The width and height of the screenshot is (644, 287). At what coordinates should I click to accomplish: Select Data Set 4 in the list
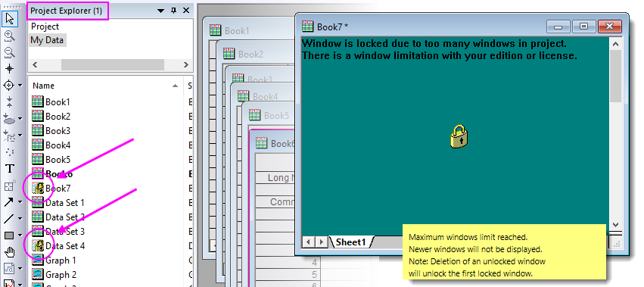point(65,246)
